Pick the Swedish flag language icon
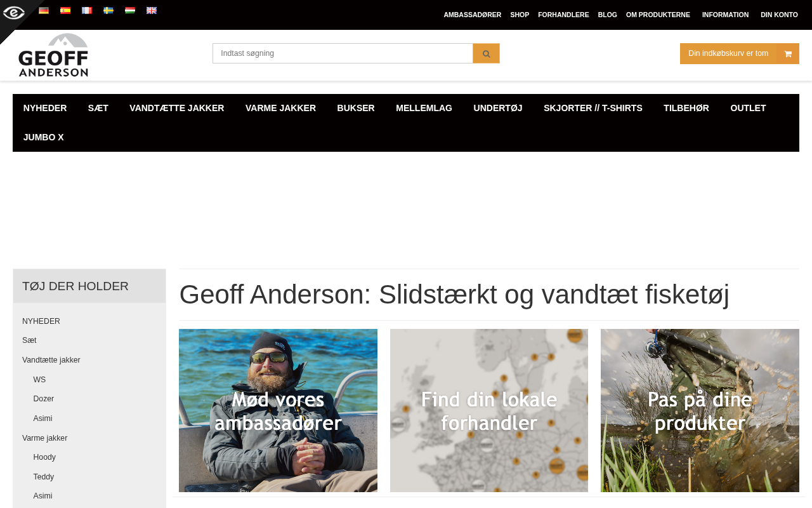Image resolution: width=812 pixels, height=508 pixels. click(x=108, y=10)
